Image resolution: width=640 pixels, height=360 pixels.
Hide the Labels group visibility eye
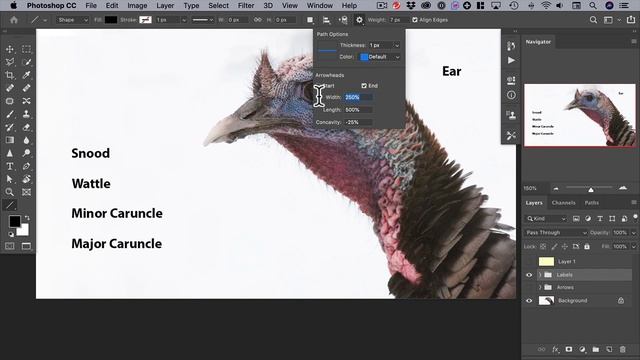point(529,275)
